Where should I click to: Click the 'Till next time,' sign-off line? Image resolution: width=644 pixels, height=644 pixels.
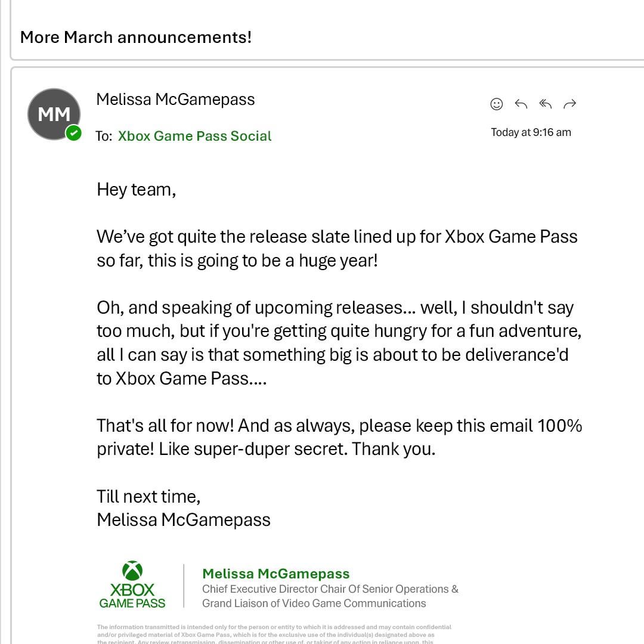click(148, 496)
